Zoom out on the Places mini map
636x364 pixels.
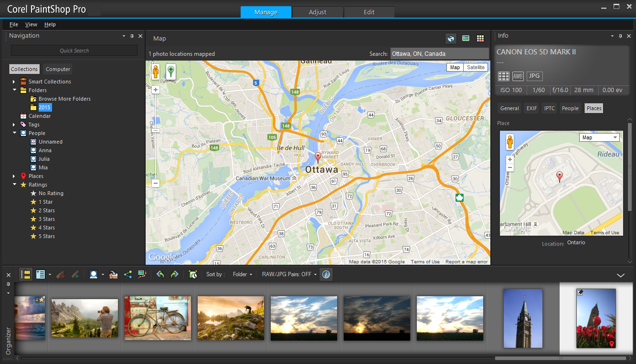pos(510,167)
